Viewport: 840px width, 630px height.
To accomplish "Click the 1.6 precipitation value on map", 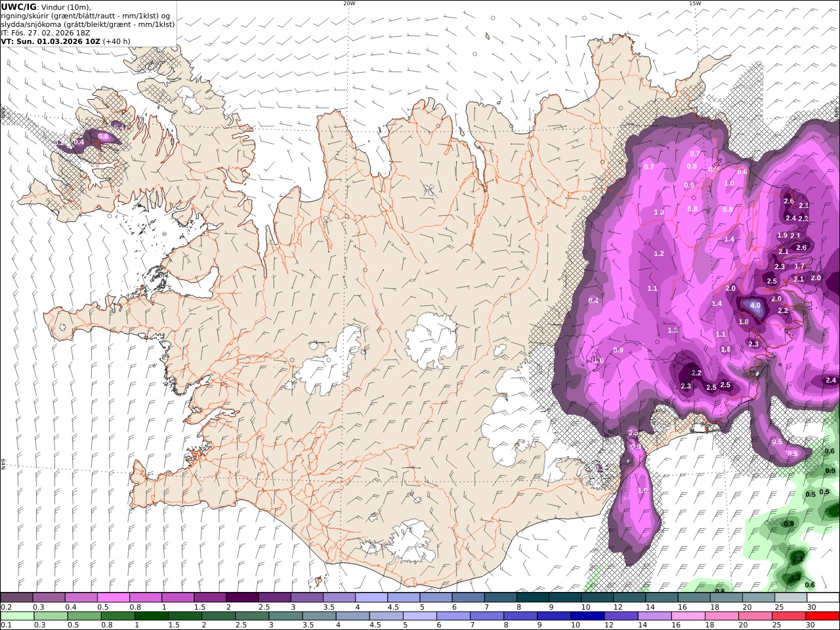I will 726,349.
